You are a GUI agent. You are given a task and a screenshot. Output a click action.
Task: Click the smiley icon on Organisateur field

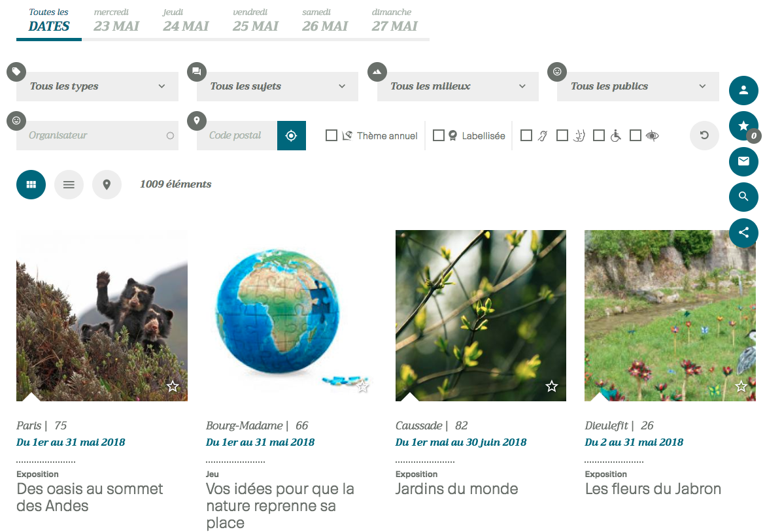point(16,120)
